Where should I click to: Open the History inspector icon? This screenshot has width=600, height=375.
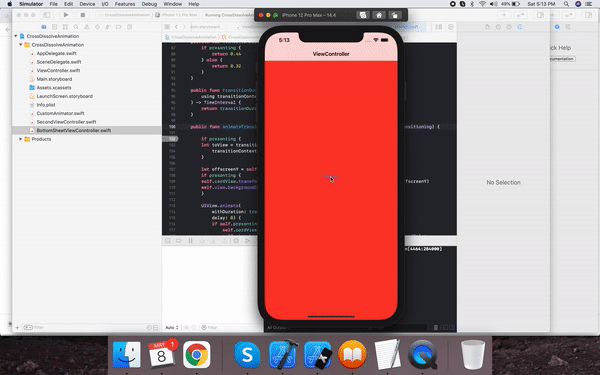point(498,27)
